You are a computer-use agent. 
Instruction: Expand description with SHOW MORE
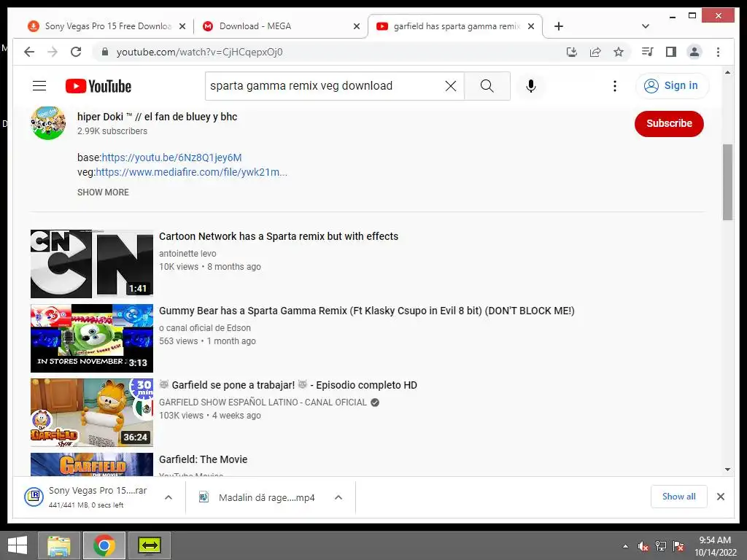(103, 192)
